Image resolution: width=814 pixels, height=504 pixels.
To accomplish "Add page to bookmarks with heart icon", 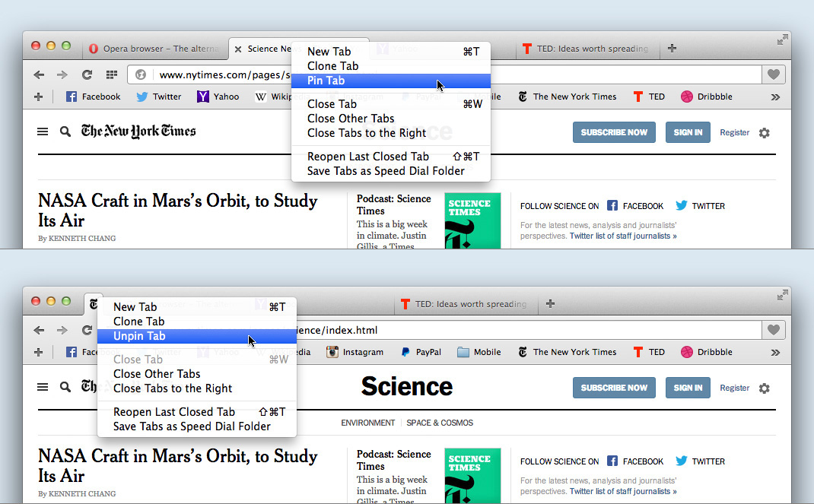I will [x=773, y=74].
